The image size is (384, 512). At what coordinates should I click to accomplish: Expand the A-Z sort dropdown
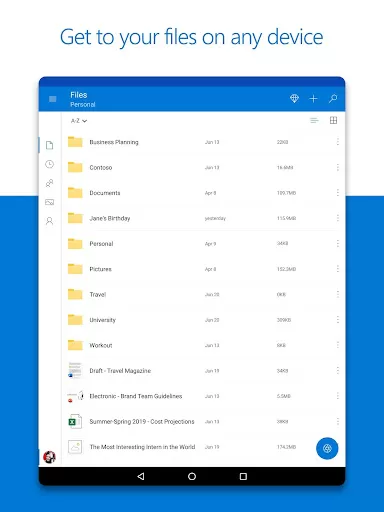click(x=79, y=121)
